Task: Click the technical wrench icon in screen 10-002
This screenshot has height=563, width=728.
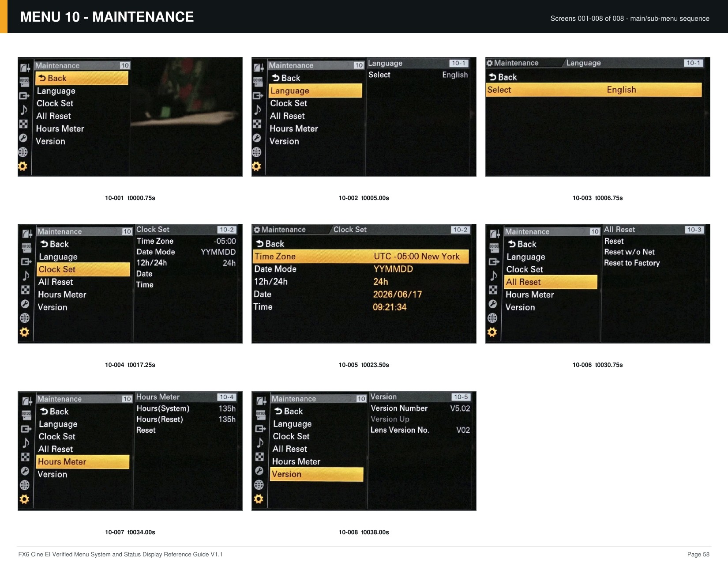Action: tap(257, 138)
